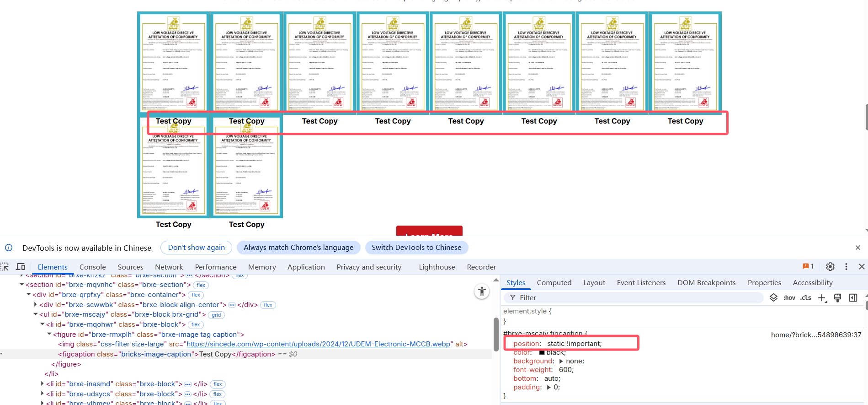The image size is (868, 405).
Task: Open the Lighthouse tab
Action: tap(437, 267)
